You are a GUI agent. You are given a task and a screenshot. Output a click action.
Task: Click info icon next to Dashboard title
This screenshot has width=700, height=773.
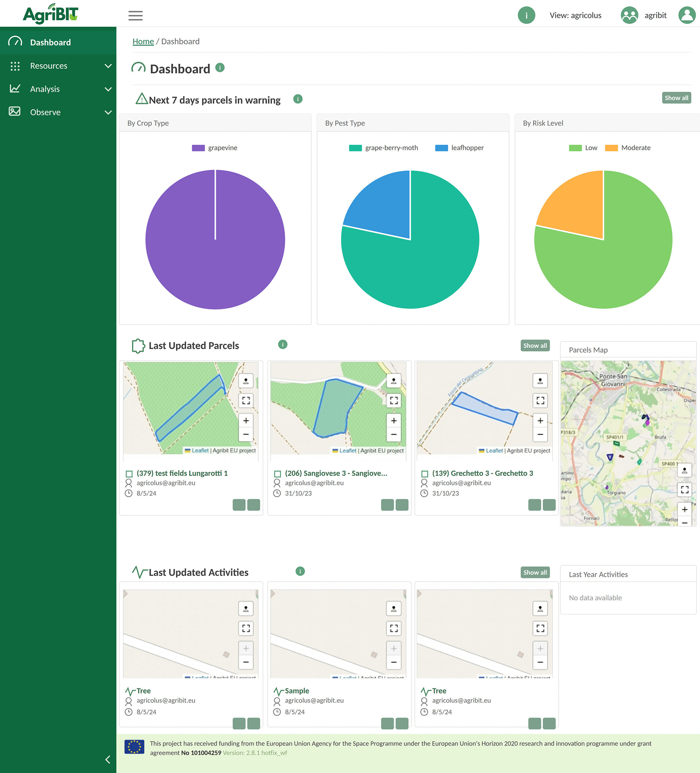tap(220, 68)
